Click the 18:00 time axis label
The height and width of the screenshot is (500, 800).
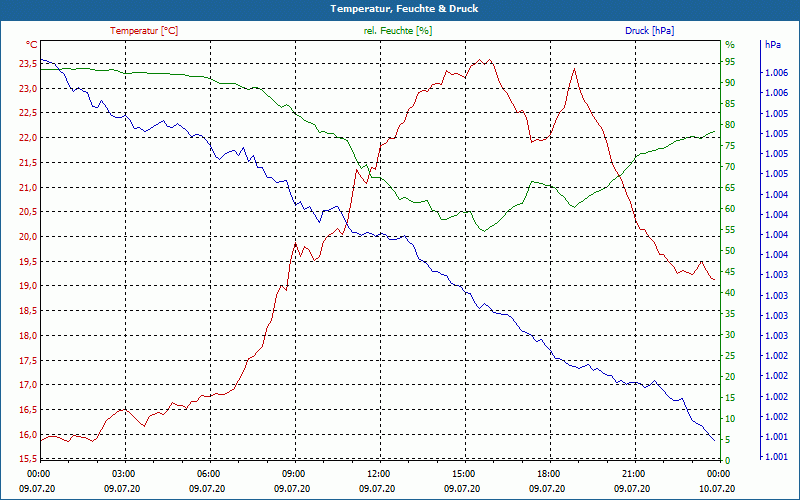548,474
